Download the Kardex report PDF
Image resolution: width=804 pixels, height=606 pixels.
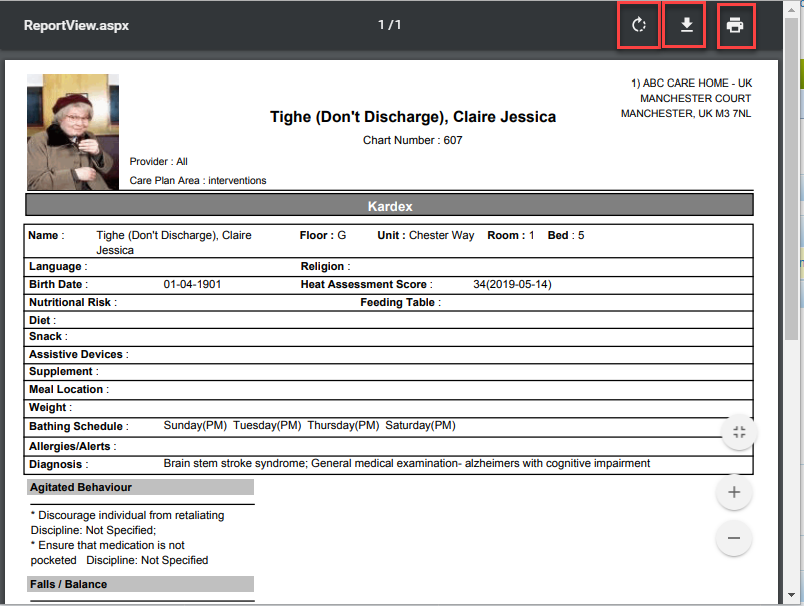pos(686,25)
